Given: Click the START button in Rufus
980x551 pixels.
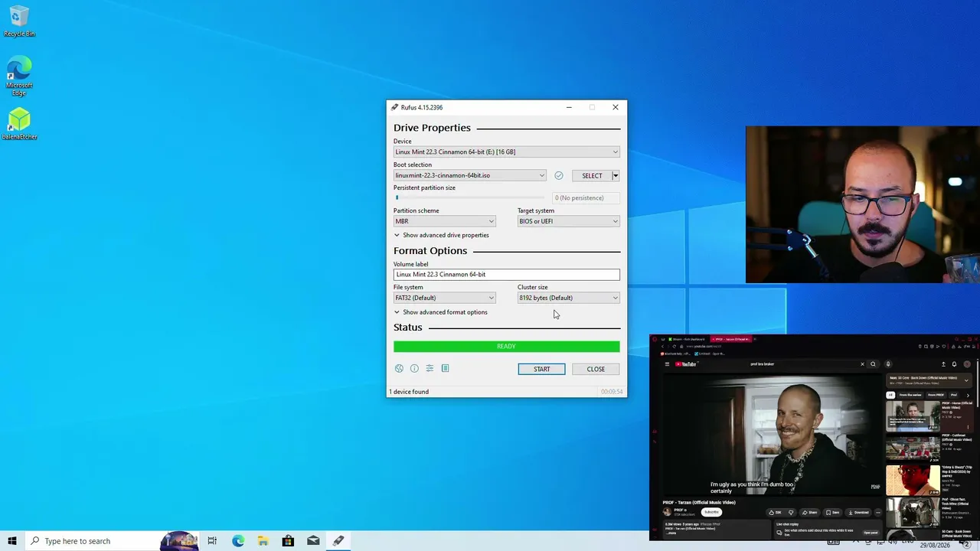Looking at the screenshot, I should pyautogui.click(x=541, y=369).
